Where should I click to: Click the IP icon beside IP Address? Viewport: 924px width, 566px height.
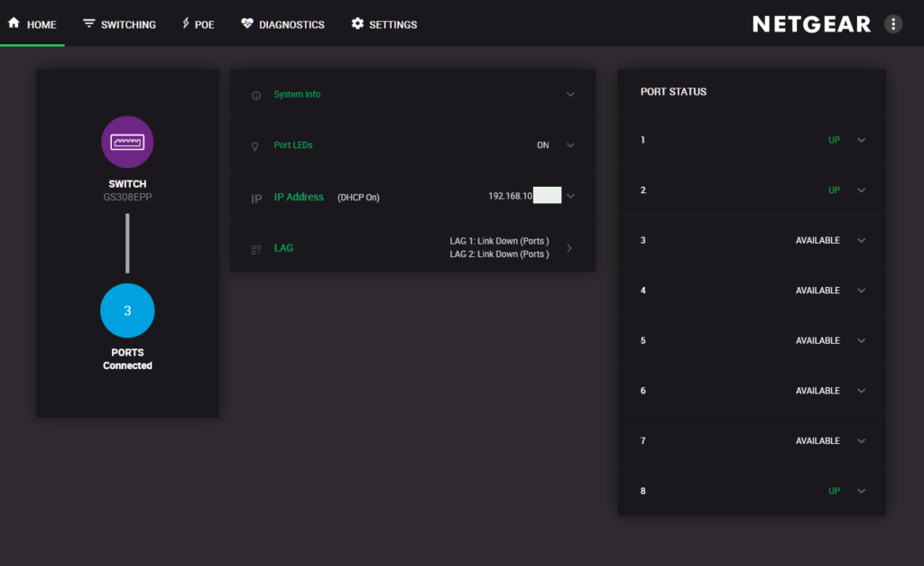point(256,199)
